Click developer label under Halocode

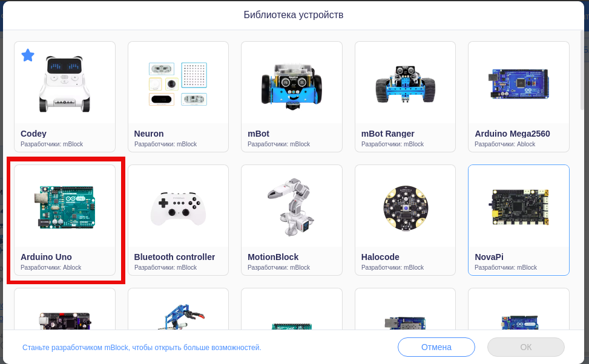point(392,268)
